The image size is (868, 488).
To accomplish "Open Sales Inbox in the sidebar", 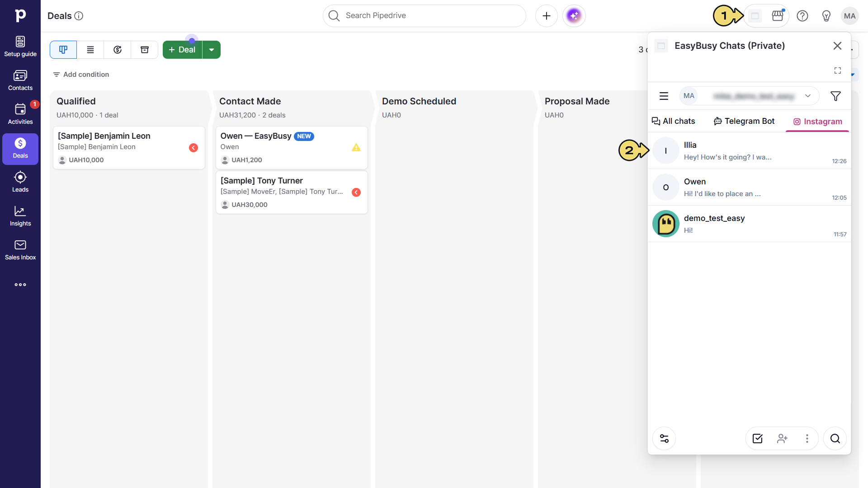I will click(20, 250).
